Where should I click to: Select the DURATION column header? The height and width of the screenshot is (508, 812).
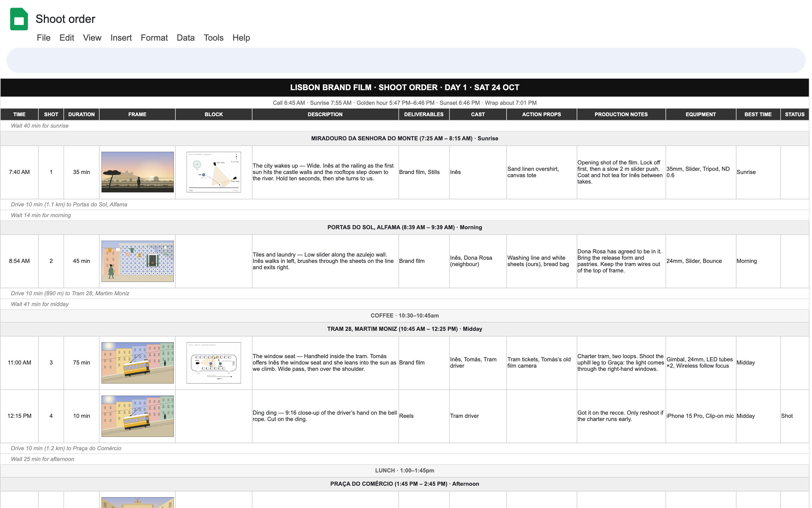coord(82,114)
